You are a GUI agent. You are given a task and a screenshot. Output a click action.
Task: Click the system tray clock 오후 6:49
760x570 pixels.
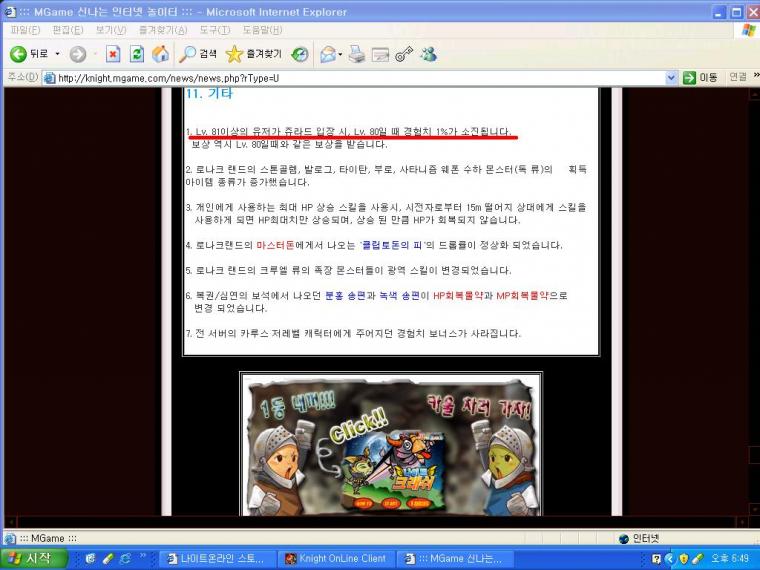(729, 559)
